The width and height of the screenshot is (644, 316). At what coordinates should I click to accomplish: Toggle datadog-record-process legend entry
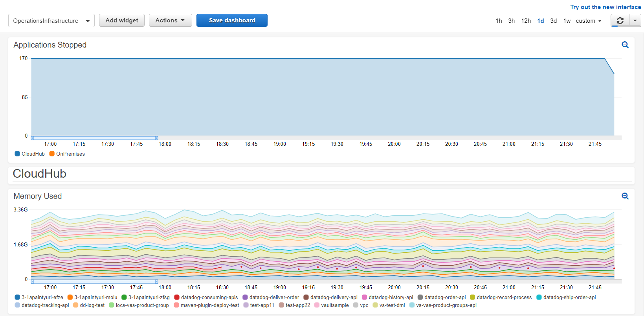[x=501, y=297]
